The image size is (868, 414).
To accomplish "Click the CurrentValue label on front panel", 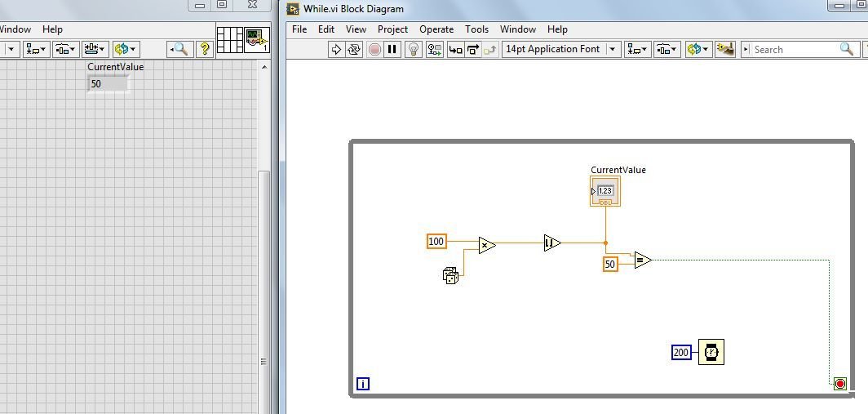I will point(115,66).
